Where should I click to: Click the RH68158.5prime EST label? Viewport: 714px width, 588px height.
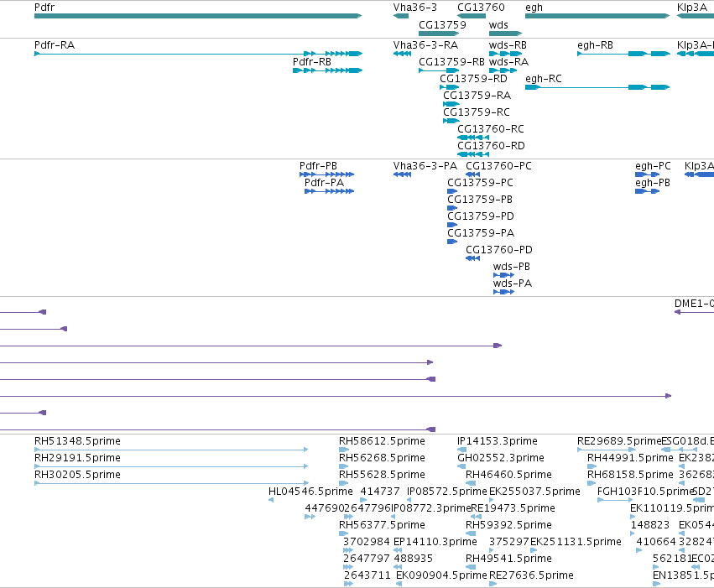click(x=630, y=475)
